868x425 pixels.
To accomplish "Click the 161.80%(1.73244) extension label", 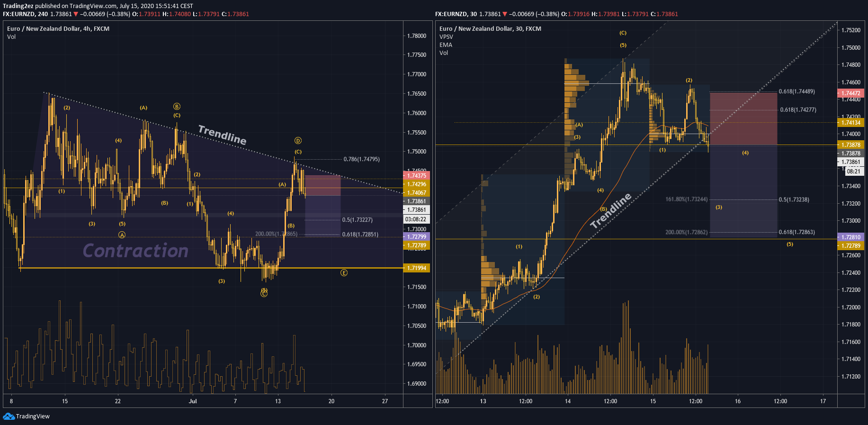I will 686,199.
